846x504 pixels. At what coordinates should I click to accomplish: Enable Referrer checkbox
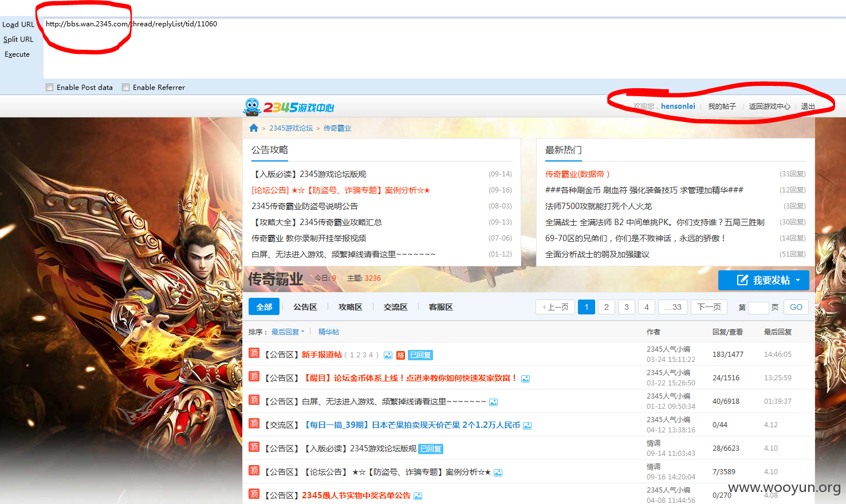(125, 88)
